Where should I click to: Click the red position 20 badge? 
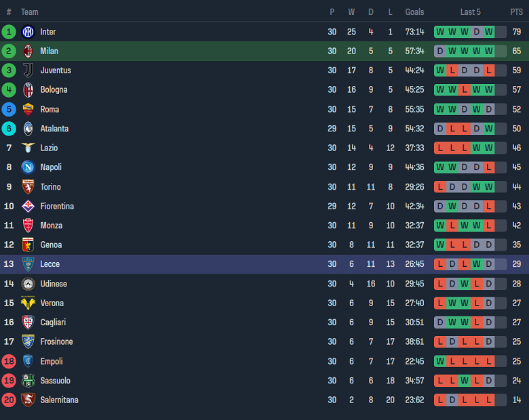pos(9,400)
